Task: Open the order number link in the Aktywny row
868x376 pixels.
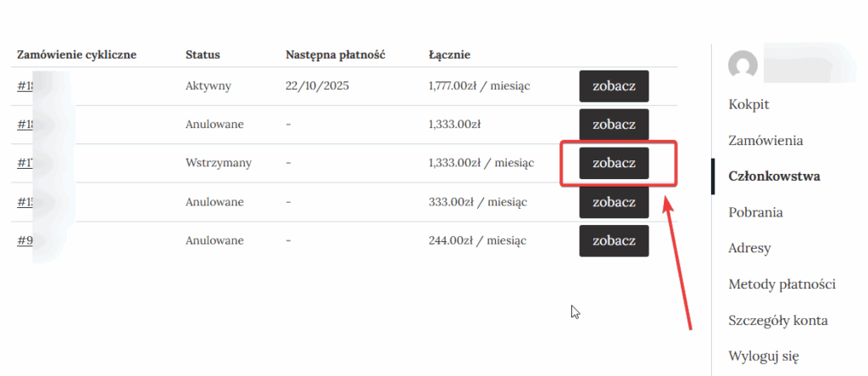Action: pyautogui.click(x=24, y=86)
